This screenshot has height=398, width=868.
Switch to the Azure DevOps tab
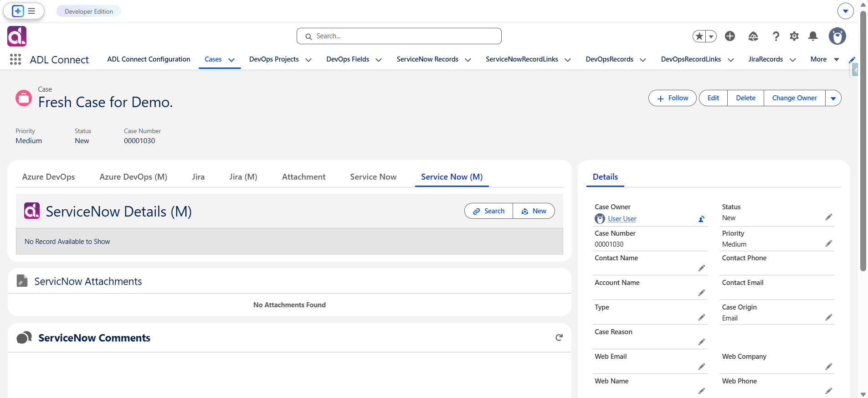point(48,177)
